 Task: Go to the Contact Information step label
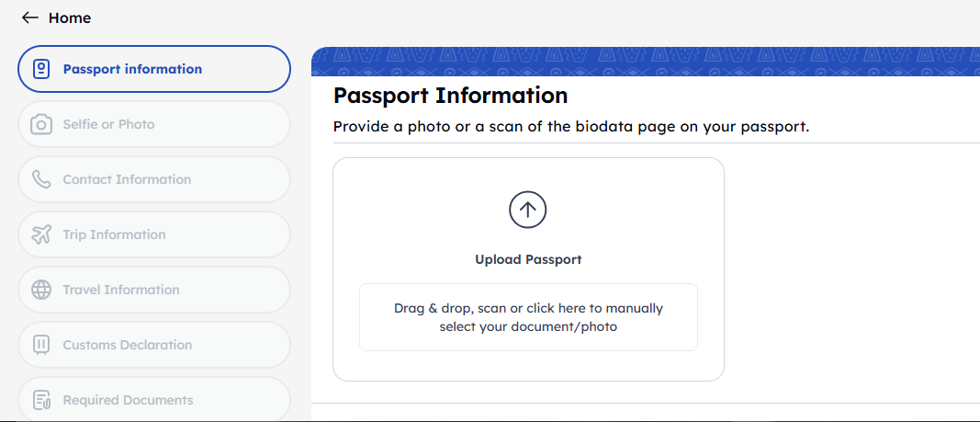[127, 179]
